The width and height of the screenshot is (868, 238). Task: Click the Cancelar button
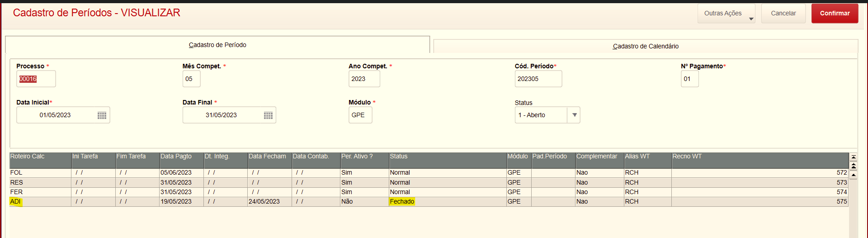783,14
